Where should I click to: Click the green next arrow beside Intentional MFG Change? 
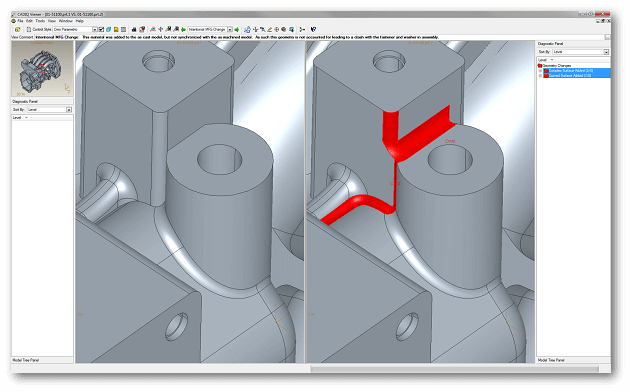point(237,29)
